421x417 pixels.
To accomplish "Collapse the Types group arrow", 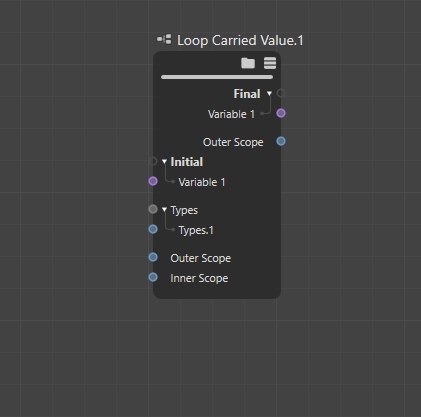I will point(164,210).
